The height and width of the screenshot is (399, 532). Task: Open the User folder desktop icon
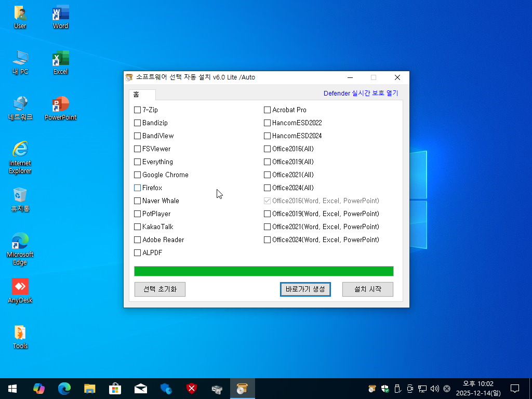click(x=20, y=17)
